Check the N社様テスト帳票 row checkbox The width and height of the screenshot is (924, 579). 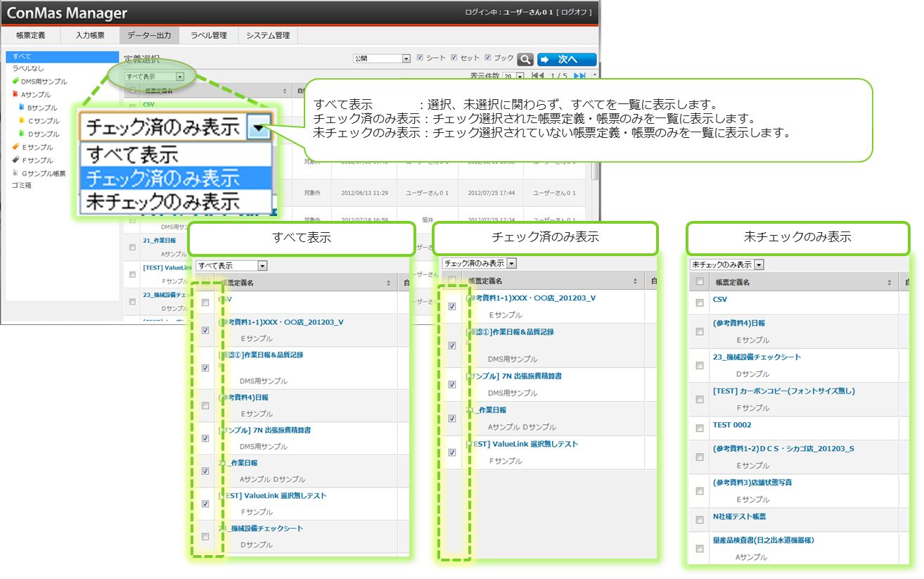click(x=700, y=520)
